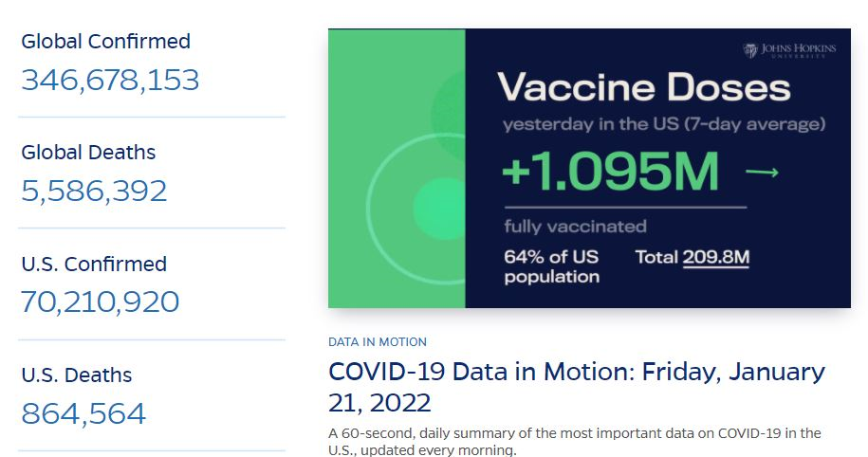Click the +1.095M vaccine doses figure
This screenshot has height=457, width=868.
pyautogui.click(x=610, y=172)
